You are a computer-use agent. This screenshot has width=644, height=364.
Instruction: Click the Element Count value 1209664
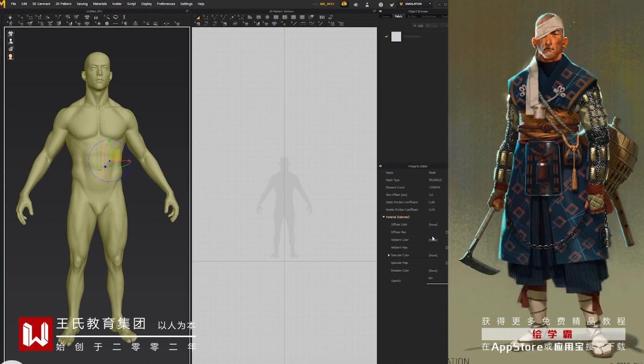click(x=434, y=187)
